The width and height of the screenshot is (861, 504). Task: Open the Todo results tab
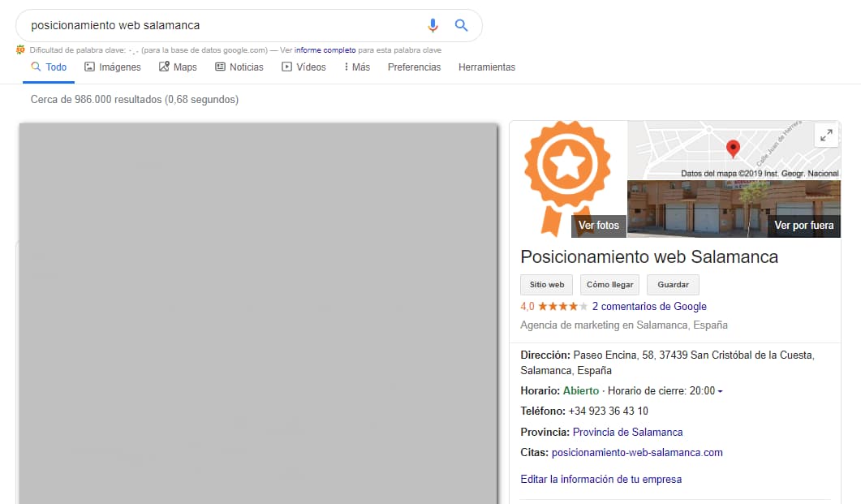pyautogui.click(x=49, y=67)
